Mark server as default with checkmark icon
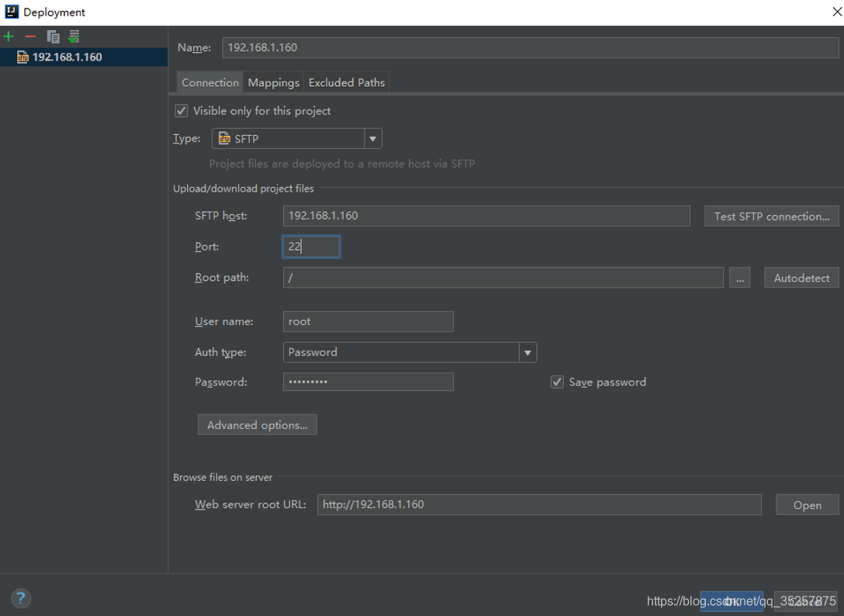This screenshot has width=844, height=616. (74, 36)
